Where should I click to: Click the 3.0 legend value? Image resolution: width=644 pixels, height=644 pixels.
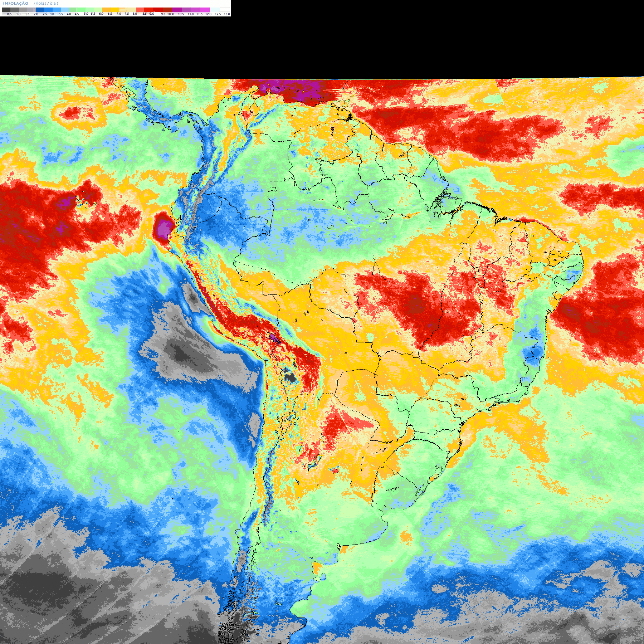[52, 14]
